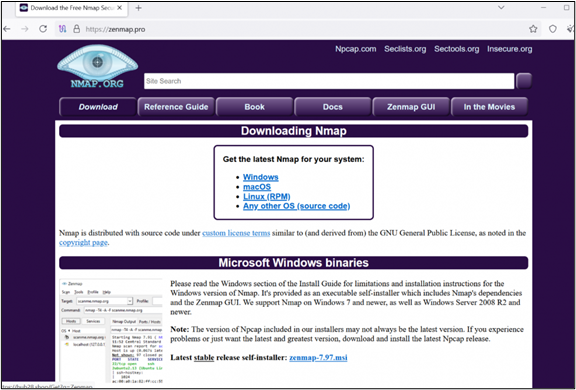Viewport: 576px width, 390px height.
Task: Click the Linux (RPM) download link
Action: (266, 196)
